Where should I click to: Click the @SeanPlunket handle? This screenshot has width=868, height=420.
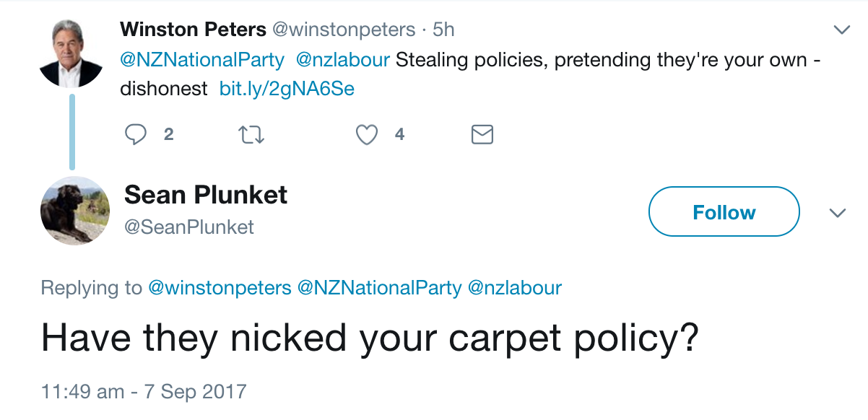189,227
